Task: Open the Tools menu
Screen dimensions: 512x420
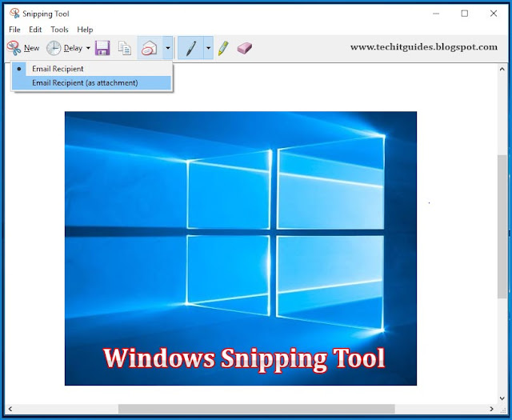Action: [x=59, y=30]
